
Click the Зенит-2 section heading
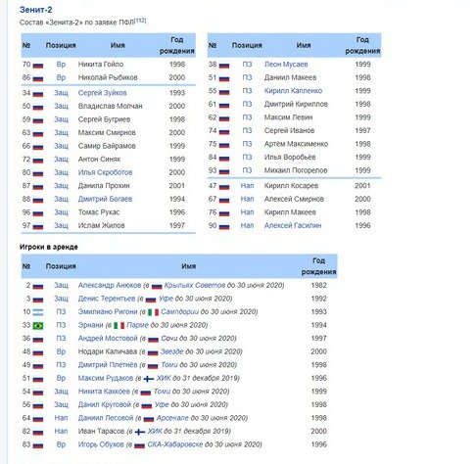35,10
